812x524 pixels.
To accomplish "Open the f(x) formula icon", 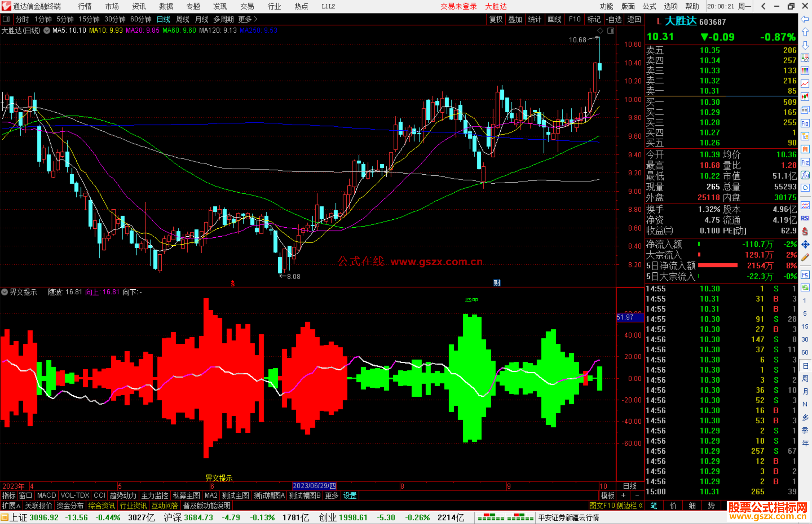I will (805, 175).
